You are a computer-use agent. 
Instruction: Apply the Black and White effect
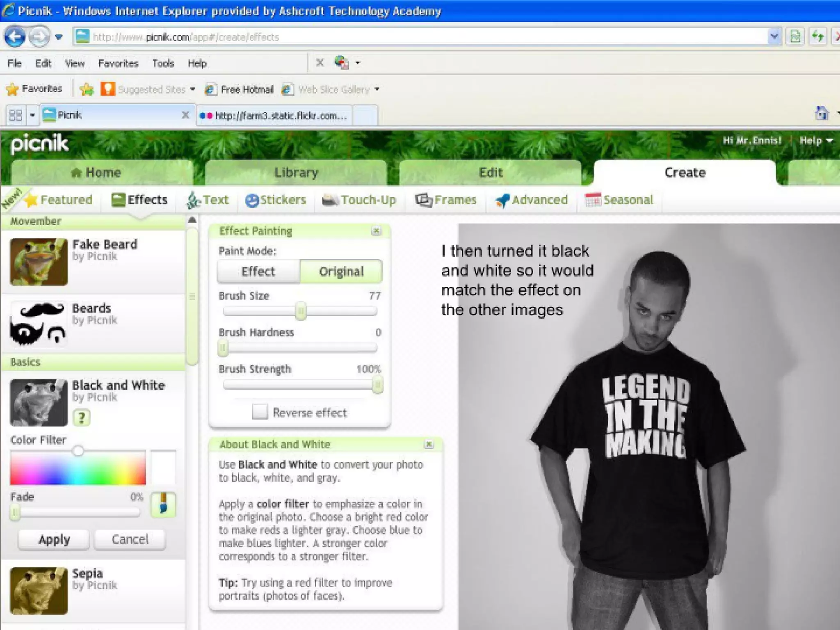pyautogui.click(x=54, y=539)
